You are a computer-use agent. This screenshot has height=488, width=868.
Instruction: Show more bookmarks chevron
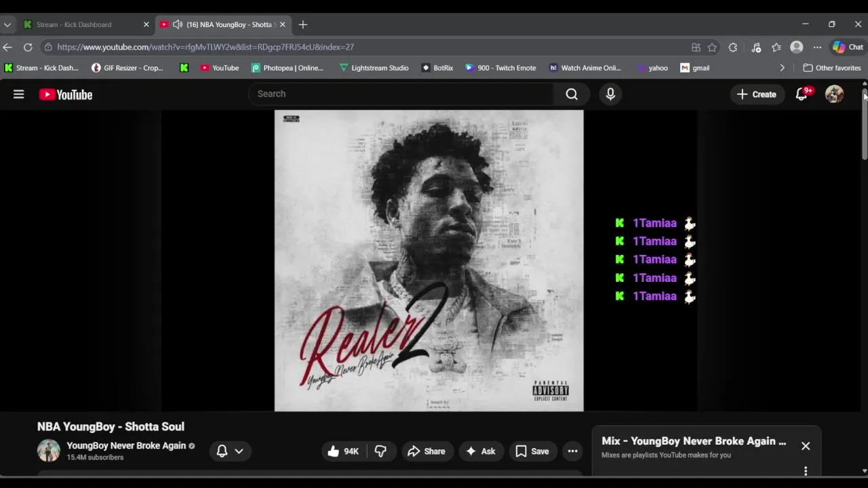[782, 68]
